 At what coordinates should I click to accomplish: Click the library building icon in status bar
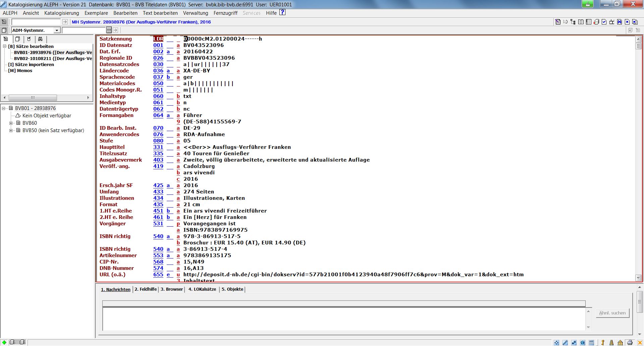point(620,342)
